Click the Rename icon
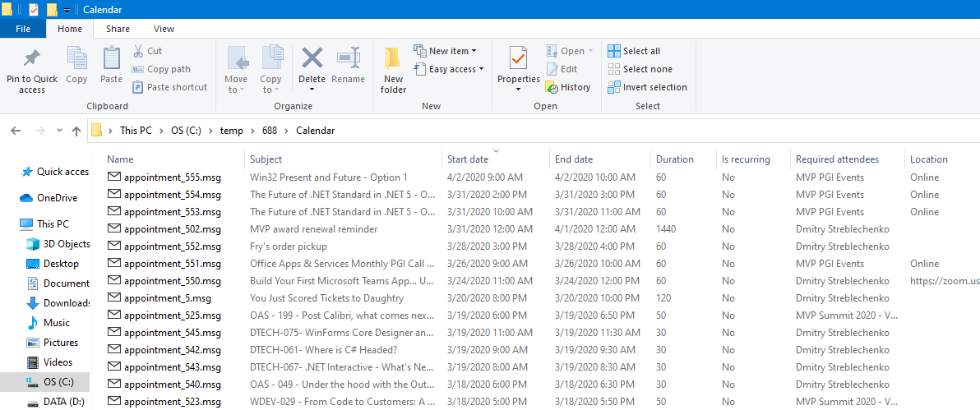The width and height of the screenshot is (980, 410). [x=349, y=58]
